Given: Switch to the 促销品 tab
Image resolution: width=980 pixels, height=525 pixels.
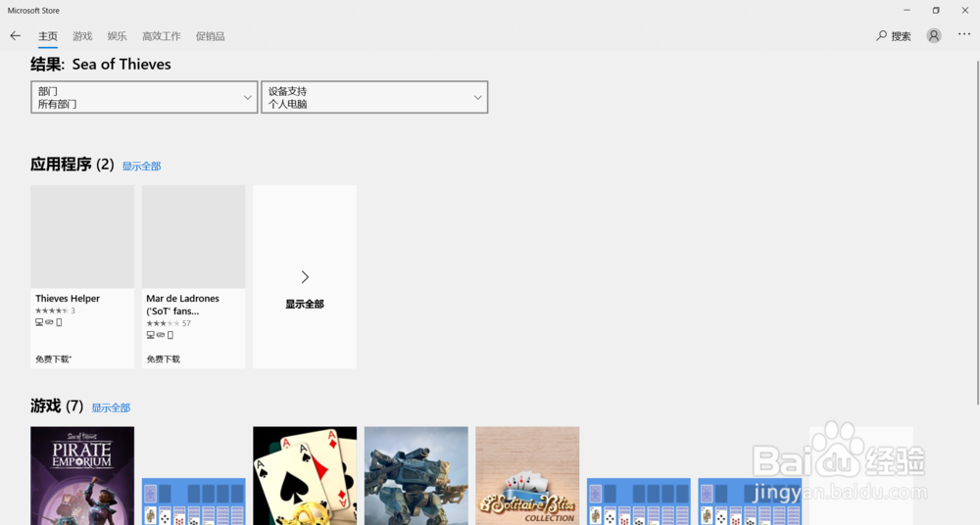Looking at the screenshot, I should point(210,36).
